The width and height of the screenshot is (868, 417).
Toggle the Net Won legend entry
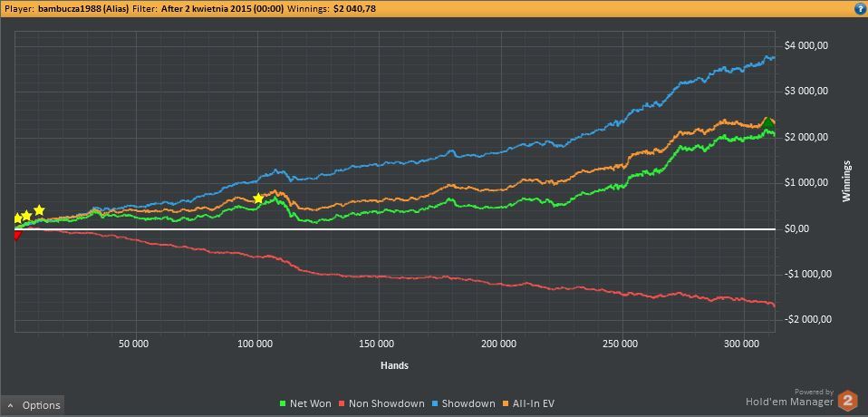(x=305, y=403)
